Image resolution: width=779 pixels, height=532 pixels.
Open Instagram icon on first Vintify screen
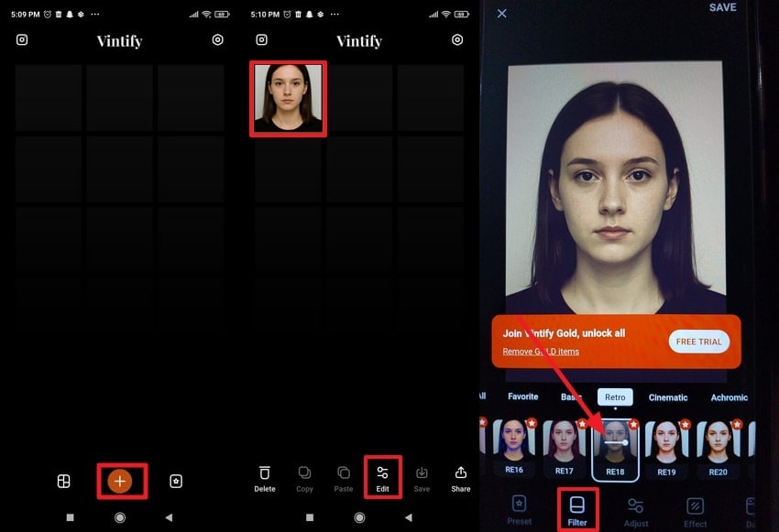pos(22,39)
